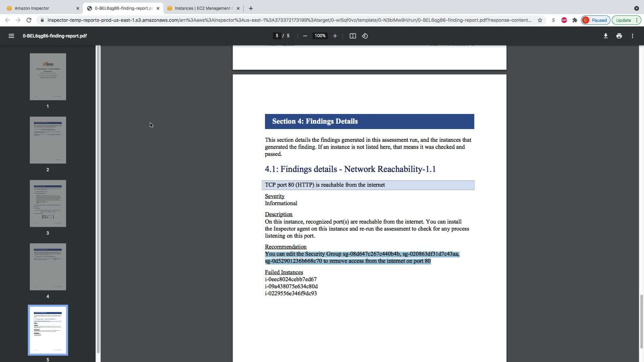
Task: Bookmark this page with star icon
Action: 540,20
